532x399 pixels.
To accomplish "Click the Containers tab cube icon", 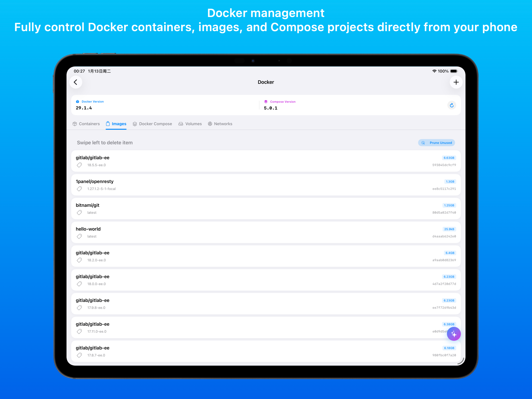I will 75,124.
